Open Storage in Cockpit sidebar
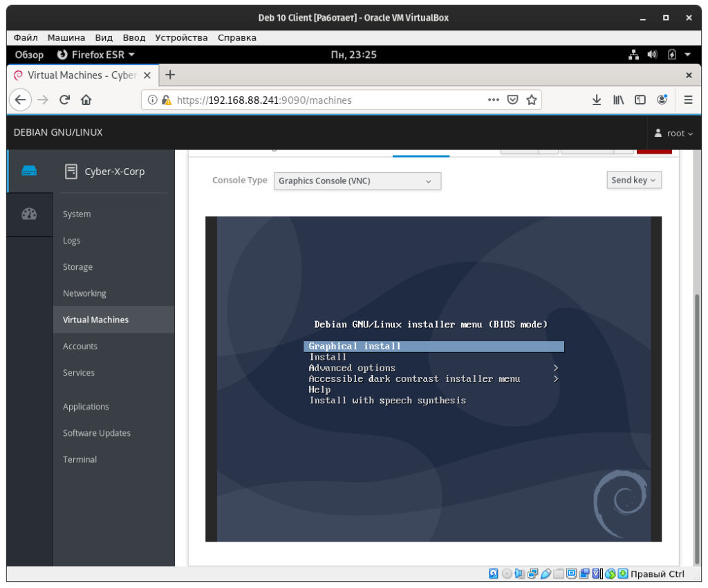The height and width of the screenshot is (588, 708). pyautogui.click(x=77, y=267)
